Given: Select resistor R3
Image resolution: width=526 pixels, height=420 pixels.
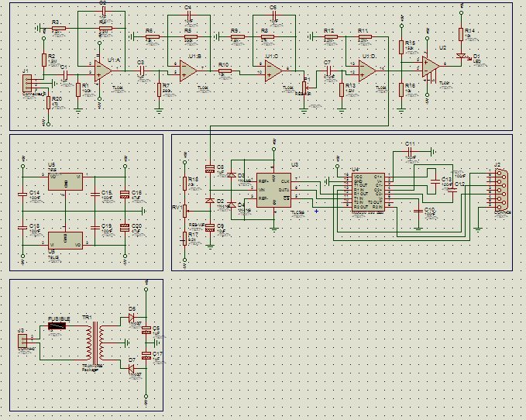Looking at the screenshot, I should point(59,28).
